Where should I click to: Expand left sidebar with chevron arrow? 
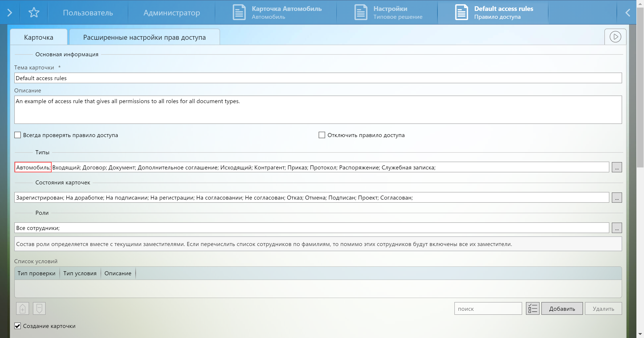(x=10, y=13)
